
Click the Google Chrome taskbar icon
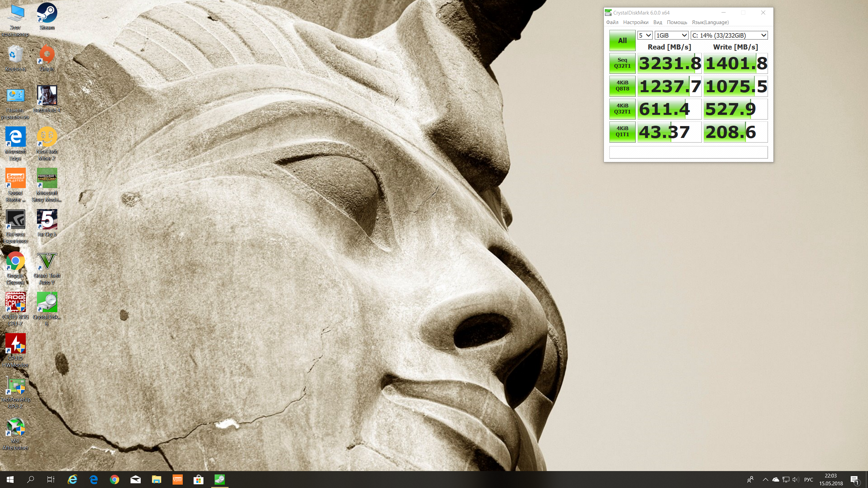(114, 480)
